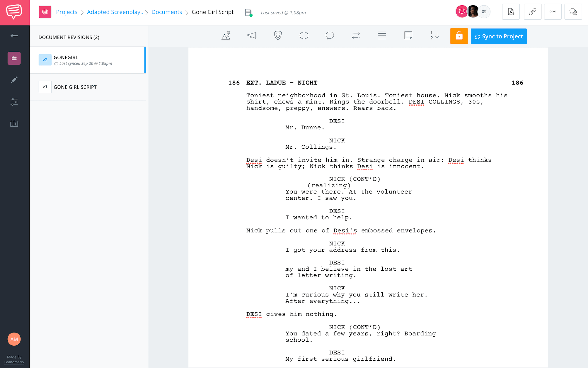This screenshot has height=368, width=588.
Task: Select the scene heading formatting icon
Action: (226, 35)
